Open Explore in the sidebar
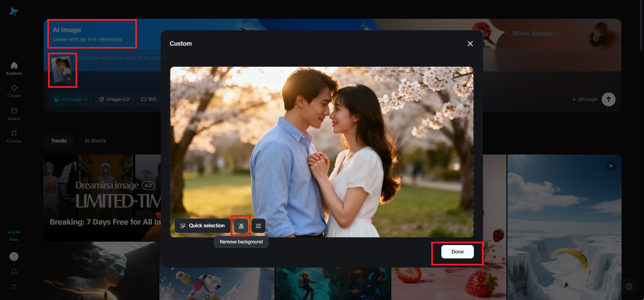 [x=14, y=68]
